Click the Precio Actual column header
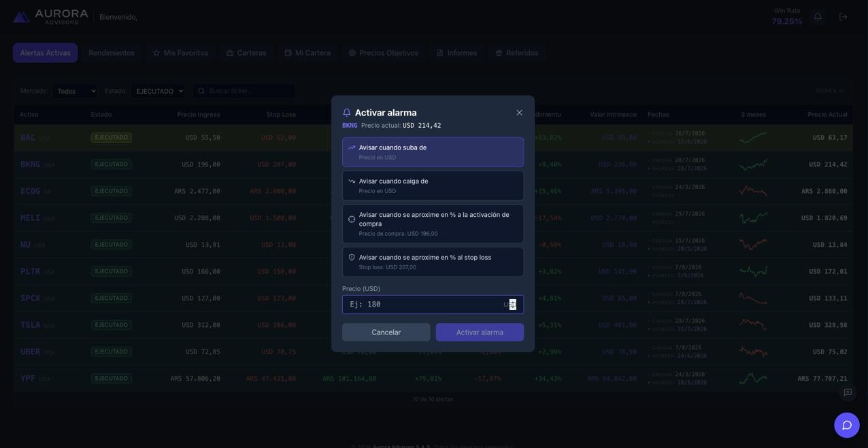 point(827,115)
